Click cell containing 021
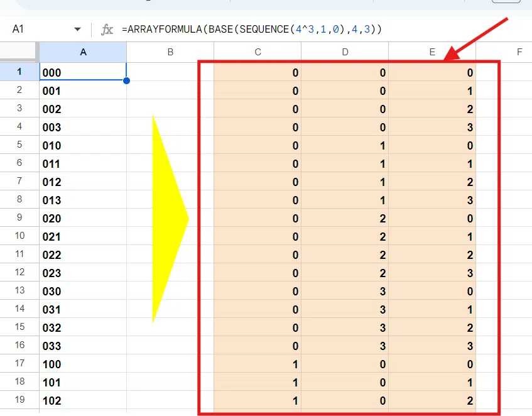The height and width of the screenshot is (416, 532). tap(83, 236)
